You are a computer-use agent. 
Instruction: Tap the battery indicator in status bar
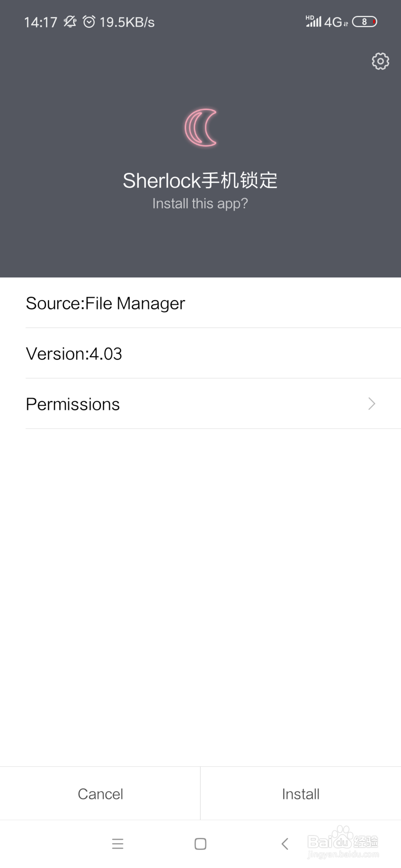coord(365,22)
